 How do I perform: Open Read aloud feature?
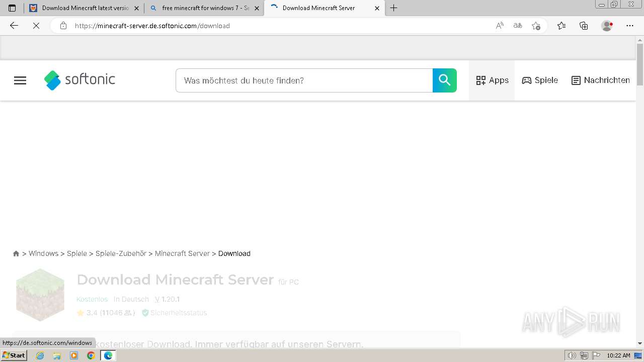[500, 26]
